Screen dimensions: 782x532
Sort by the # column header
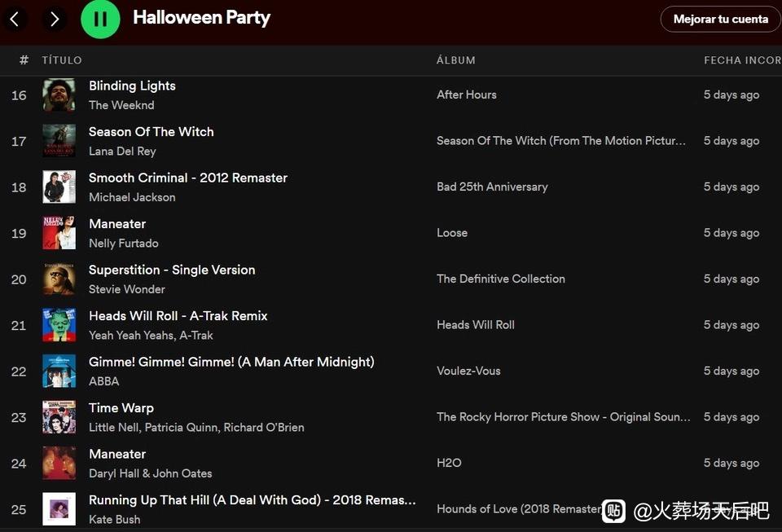[x=24, y=60]
